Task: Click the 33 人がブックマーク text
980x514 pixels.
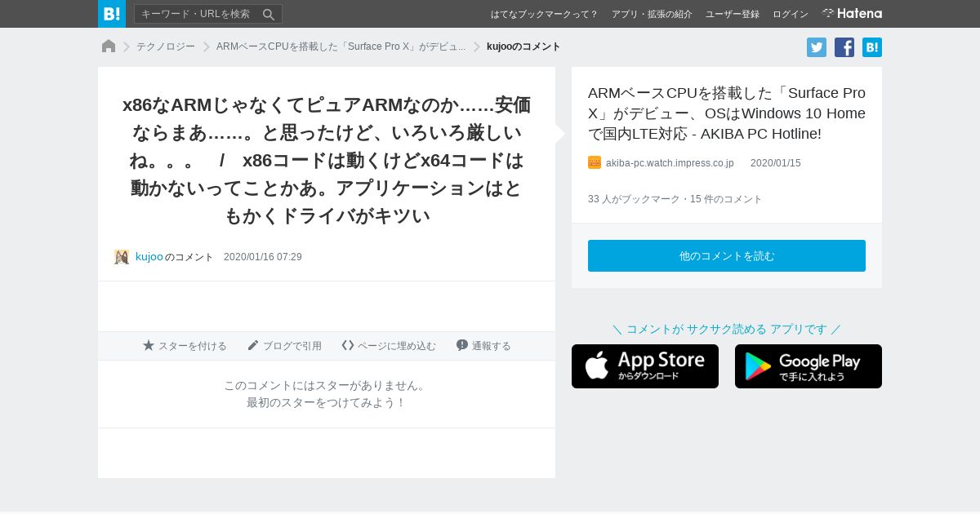Action: coord(634,199)
